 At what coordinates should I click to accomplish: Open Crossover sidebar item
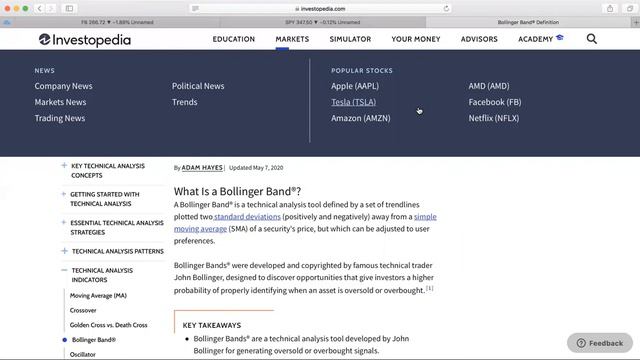[83, 311]
